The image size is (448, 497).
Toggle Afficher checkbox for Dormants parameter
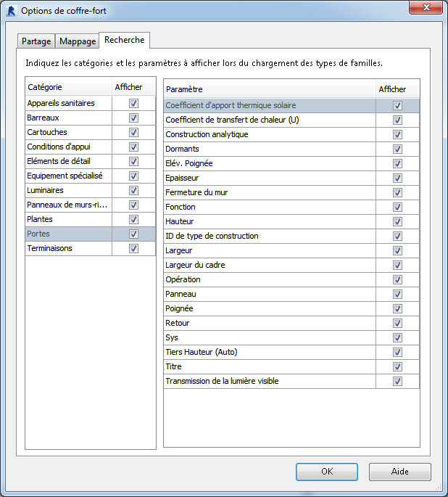pyautogui.click(x=397, y=149)
